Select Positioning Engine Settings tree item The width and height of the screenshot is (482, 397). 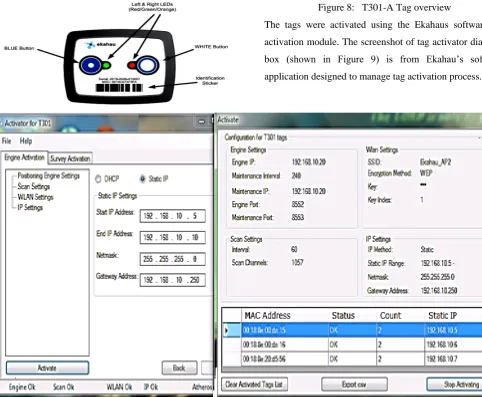click(x=49, y=176)
